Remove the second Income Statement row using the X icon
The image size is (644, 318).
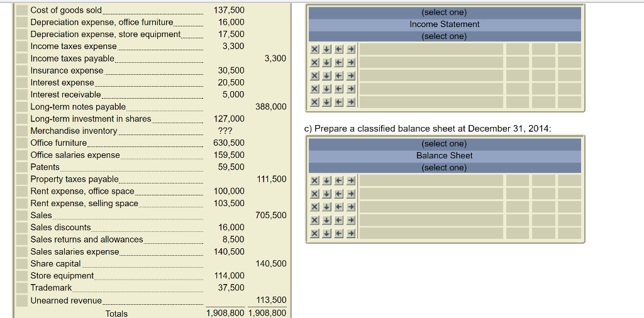[314, 62]
